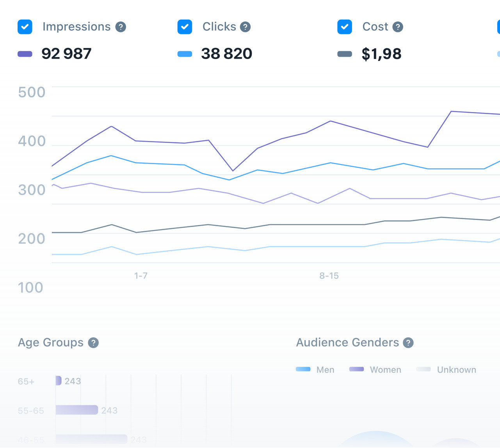Open the Cost help tooltip icon

[397, 27]
